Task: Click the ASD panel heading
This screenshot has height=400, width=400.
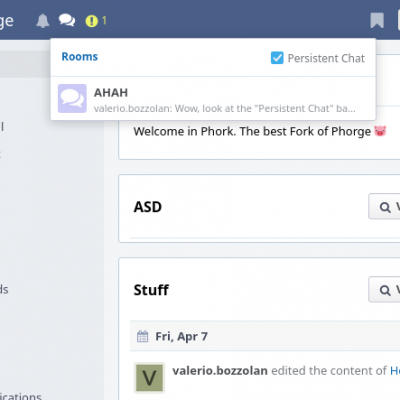Action: (148, 207)
